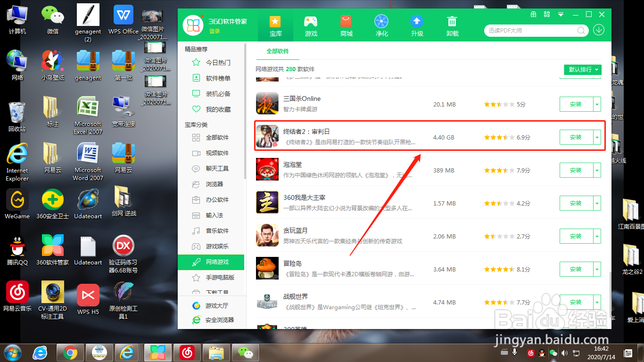Image resolution: width=644 pixels, height=362 pixels.
Task: Expand install options for 冒险岛
Action: pyautogui.click(x=597, y=269)
